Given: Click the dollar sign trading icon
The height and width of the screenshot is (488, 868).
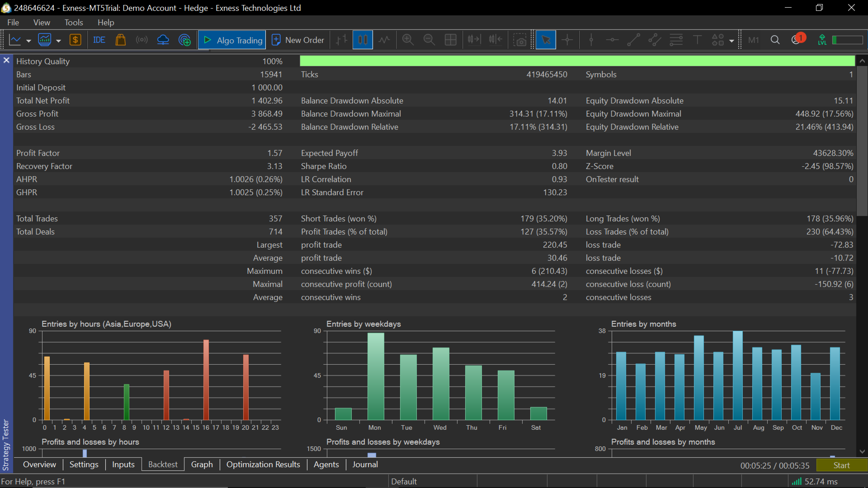Looking at the screenshot, I should tap(75, 40).
